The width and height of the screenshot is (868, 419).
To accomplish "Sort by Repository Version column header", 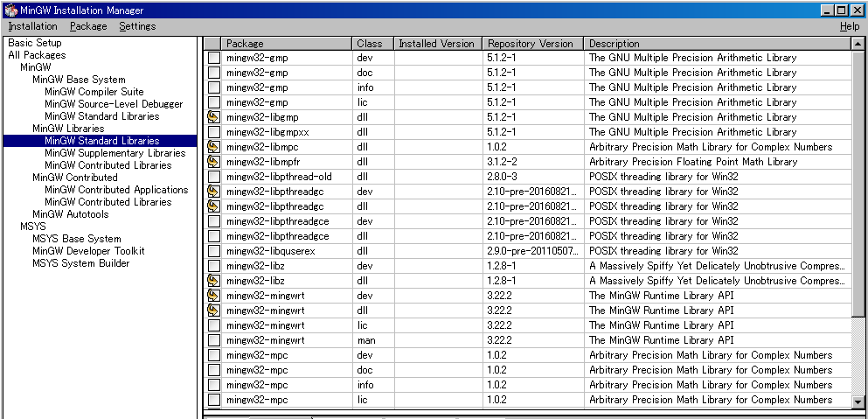I will pos(533,43).
